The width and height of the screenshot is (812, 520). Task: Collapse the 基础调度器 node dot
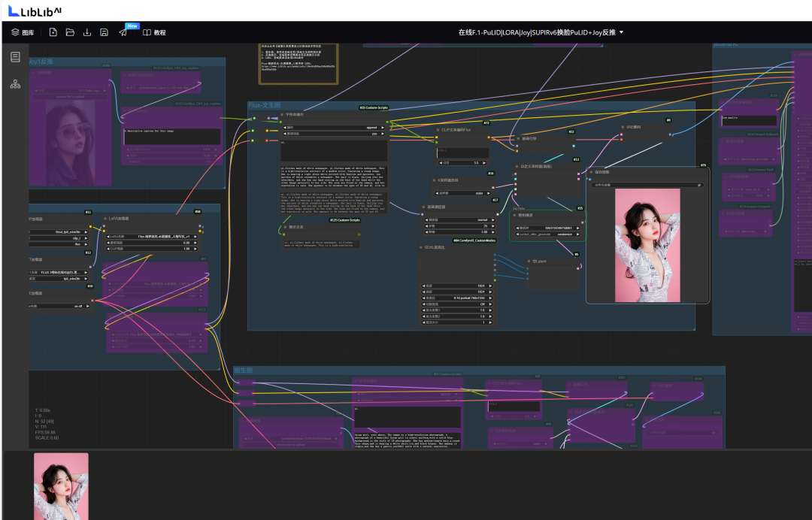pyautogui.click(x=423, y=207)
